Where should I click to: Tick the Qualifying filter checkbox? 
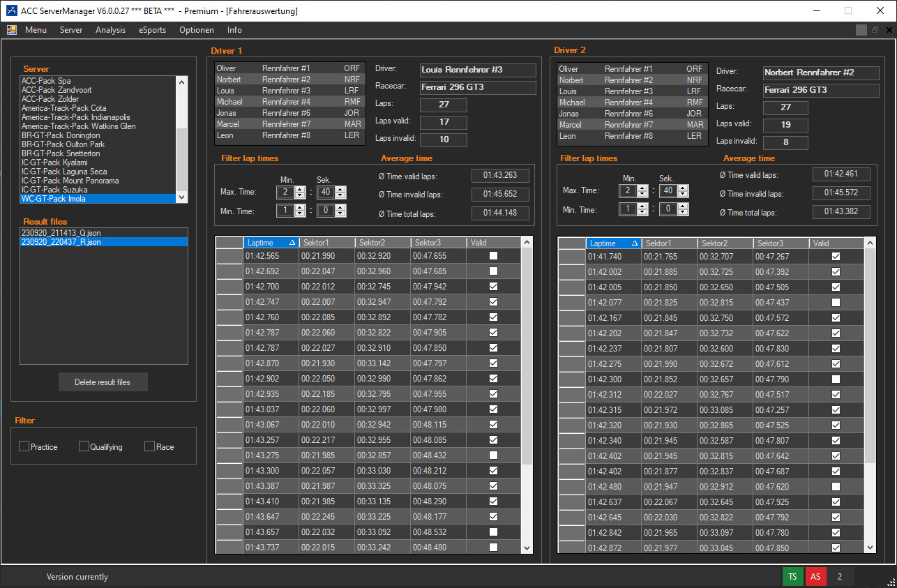(x=84, y=446)
